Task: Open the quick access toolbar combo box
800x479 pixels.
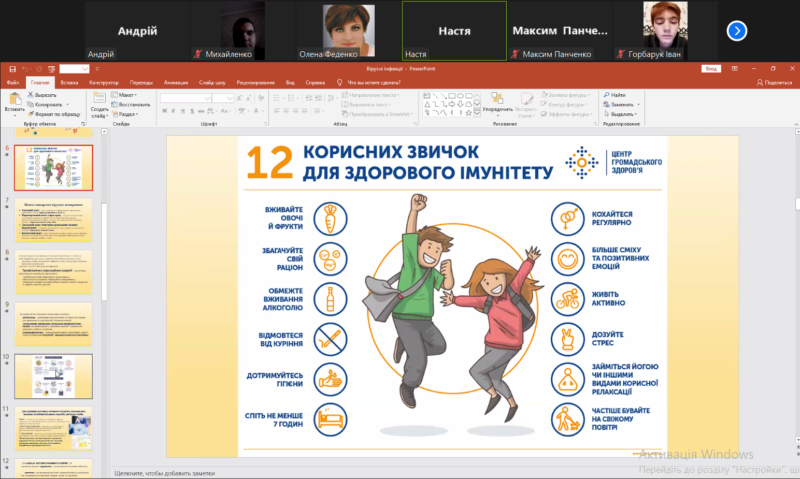Action: click(74, 69)
